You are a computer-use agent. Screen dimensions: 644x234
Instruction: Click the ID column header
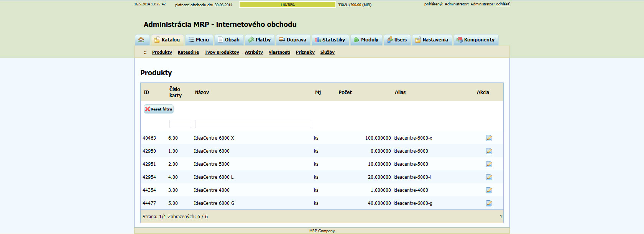click(x=146, y=92)
